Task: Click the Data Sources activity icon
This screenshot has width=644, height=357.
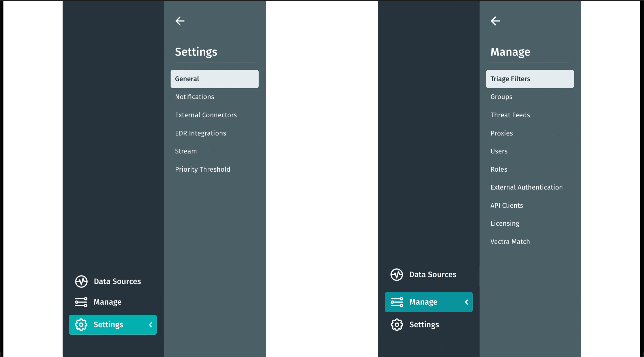Action: 81,281
